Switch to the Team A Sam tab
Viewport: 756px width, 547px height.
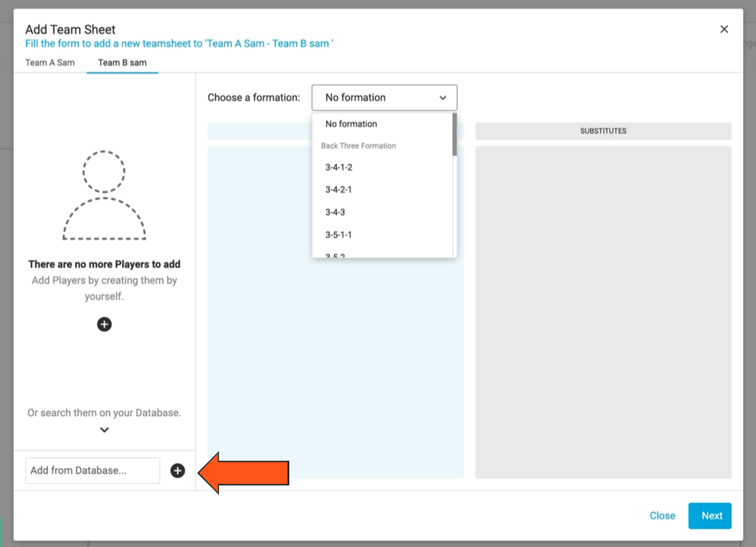(x=50, y=63)
